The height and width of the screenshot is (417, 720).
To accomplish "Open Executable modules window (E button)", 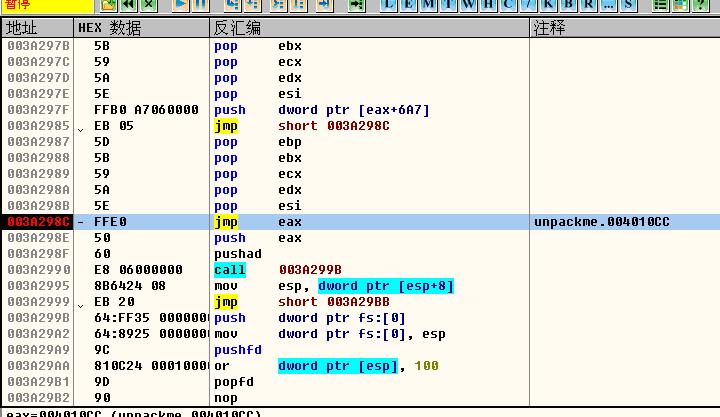I will [x=409, y=5].
